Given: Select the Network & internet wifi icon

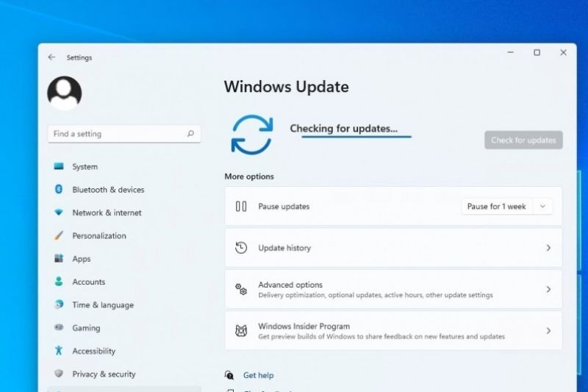Looking at the screenshot, I should click(x=59, y=213).
